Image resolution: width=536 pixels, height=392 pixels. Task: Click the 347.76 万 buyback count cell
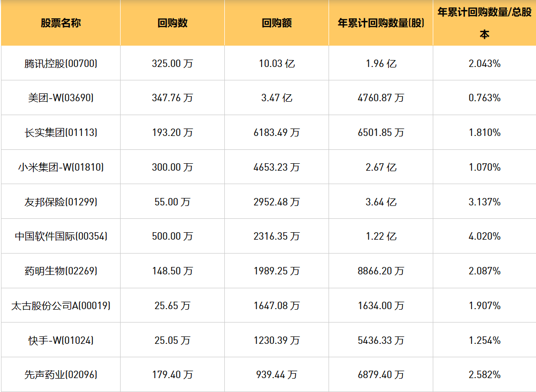click(x=172, y=98)
